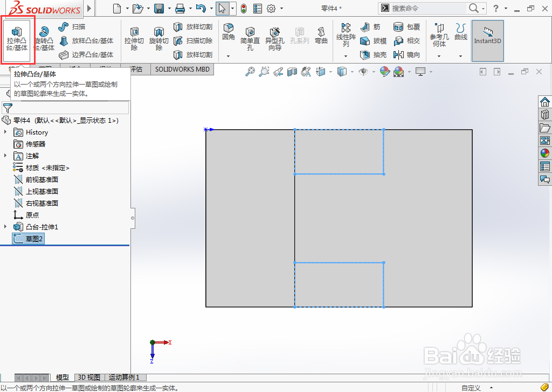
Task: Click the Zoom to Fit icon
Action: [250, 72]
